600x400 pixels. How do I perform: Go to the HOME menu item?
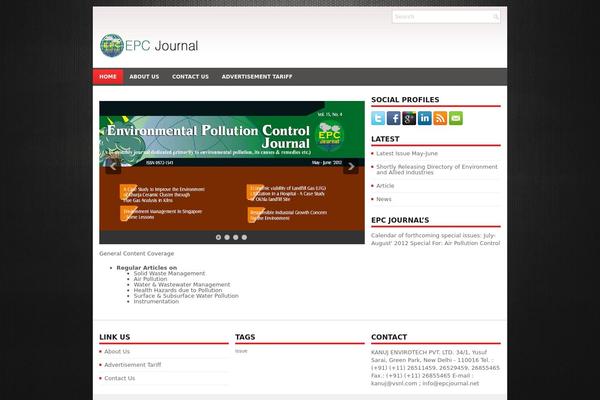tap(108, 77)
